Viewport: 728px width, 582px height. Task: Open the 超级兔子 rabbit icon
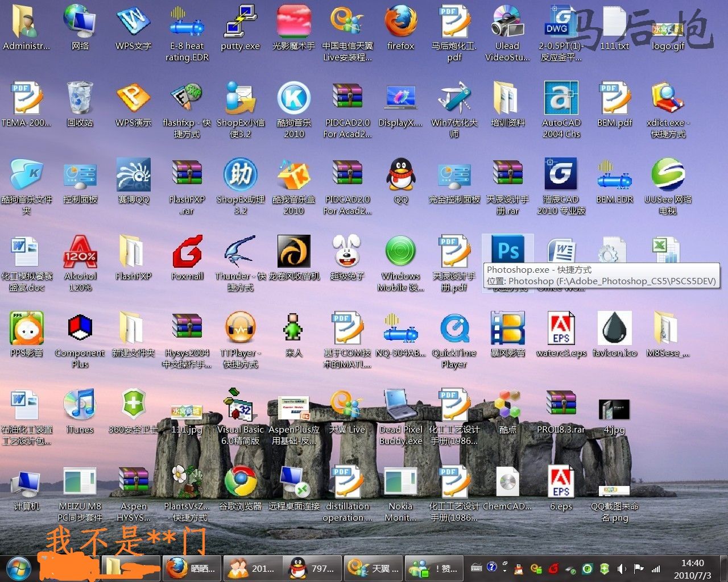348,251
